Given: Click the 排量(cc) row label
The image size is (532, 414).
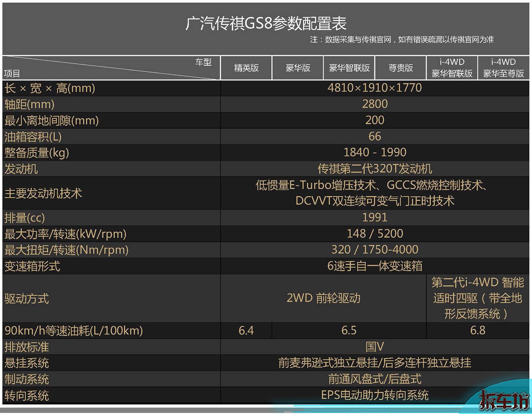Looking at the screenshot, I should 24,218.
